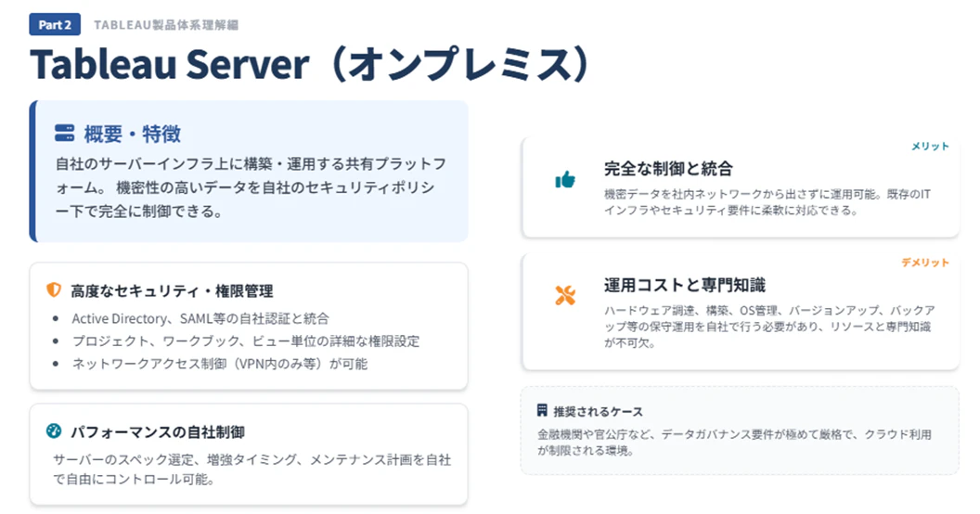Click the performance text starting サーバーのスペック選定
980x514 pixels.
[x=251, y=469]
